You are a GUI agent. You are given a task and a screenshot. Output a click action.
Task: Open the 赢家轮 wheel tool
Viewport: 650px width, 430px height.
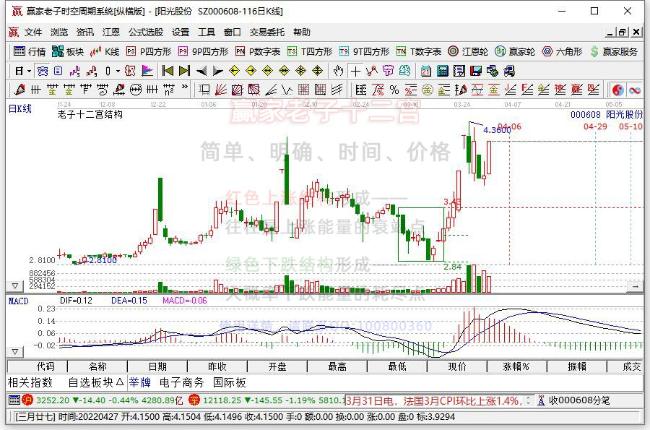515,51
